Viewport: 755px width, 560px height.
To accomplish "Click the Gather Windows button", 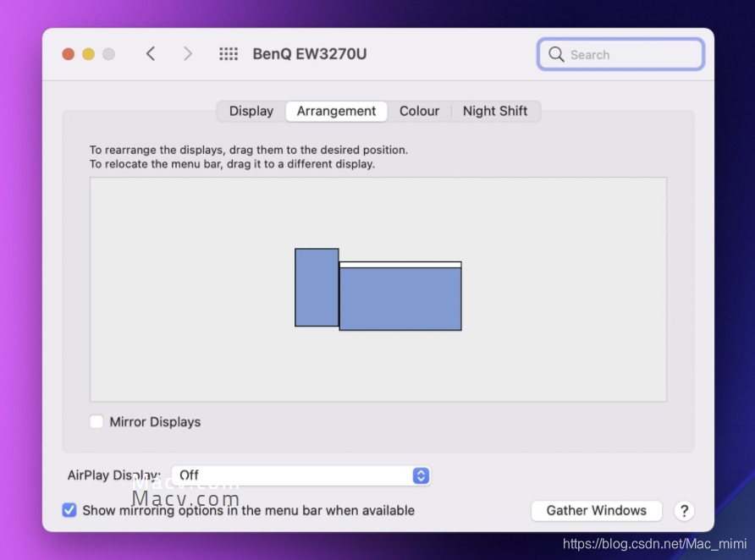I will tap(596, 510).
